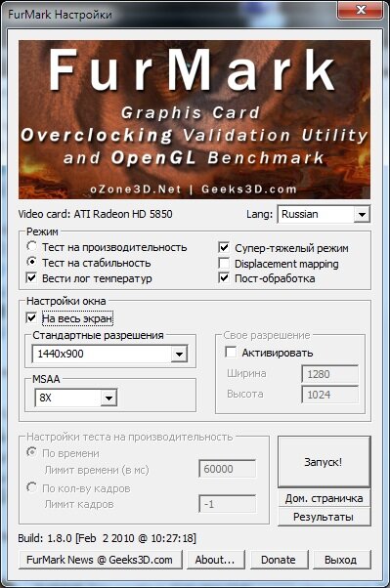390x588 pixels.
Task: Select the Тест на производительность radio button
Action: [x=32, y=247]
